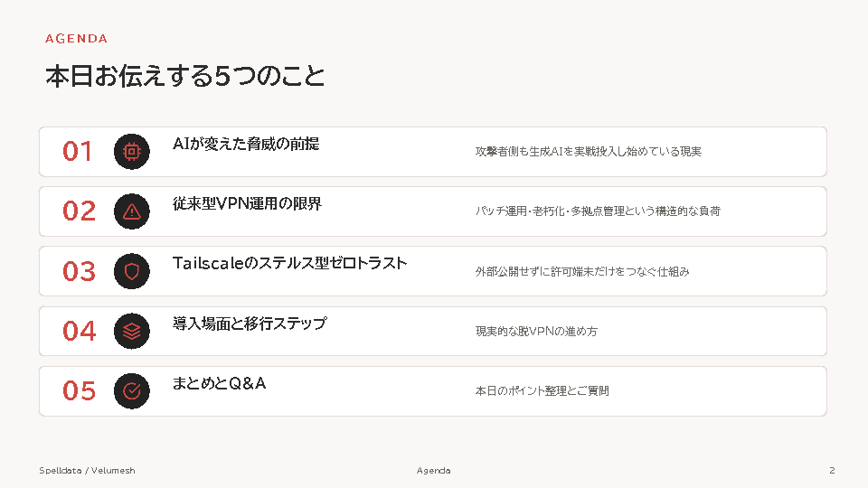Click the slide title 本日お伝えする5つのこと

point(184,76)
